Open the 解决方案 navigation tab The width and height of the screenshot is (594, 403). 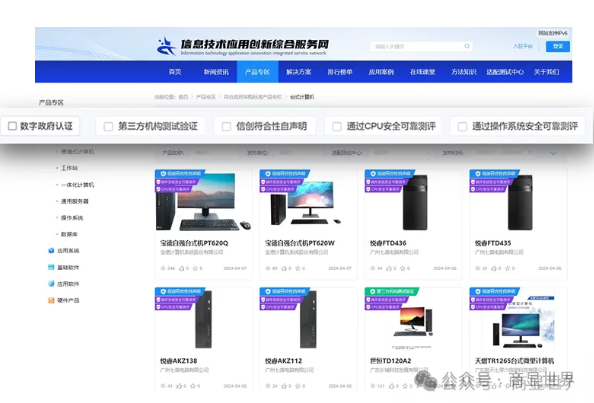tap(299, 72)
